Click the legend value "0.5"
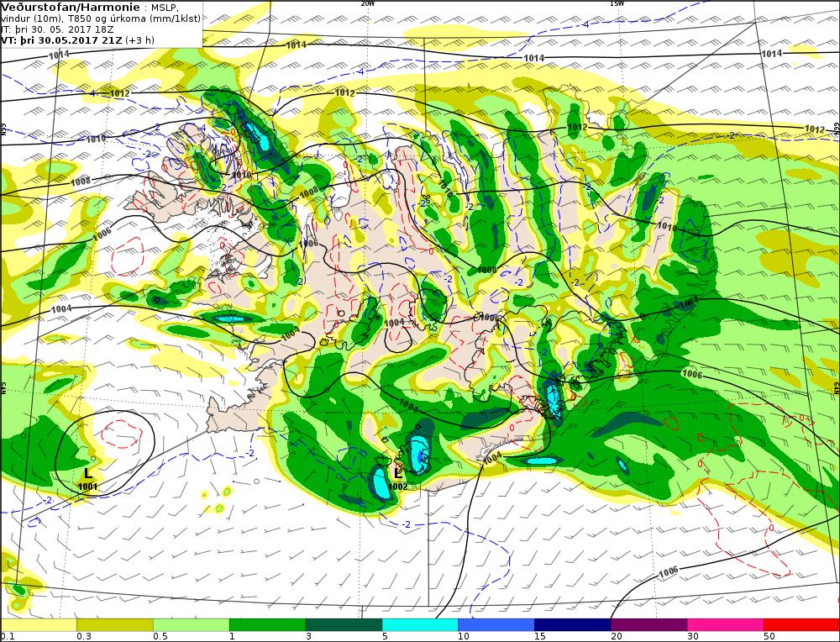Screen dimensions: 840x642 (x=160, y=637)
